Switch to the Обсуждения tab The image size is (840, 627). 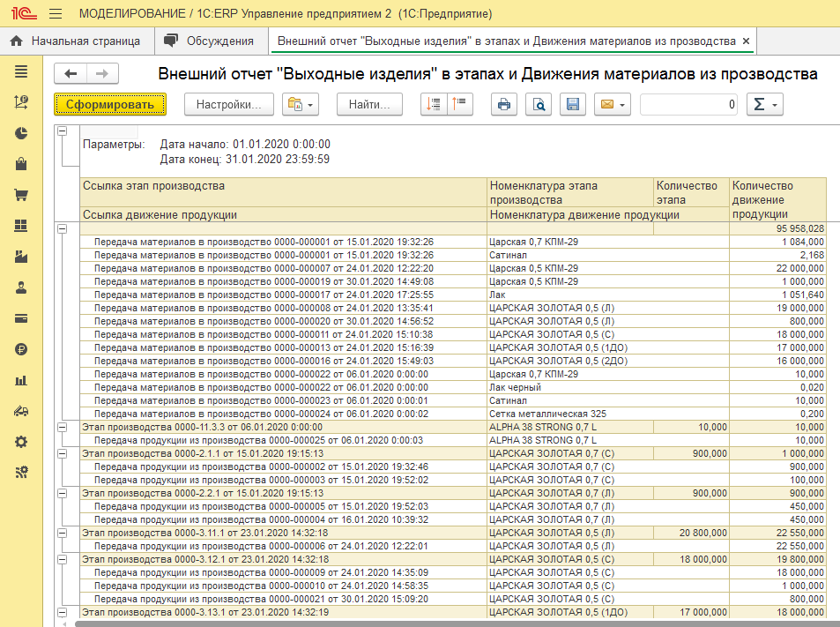point(209,41)
